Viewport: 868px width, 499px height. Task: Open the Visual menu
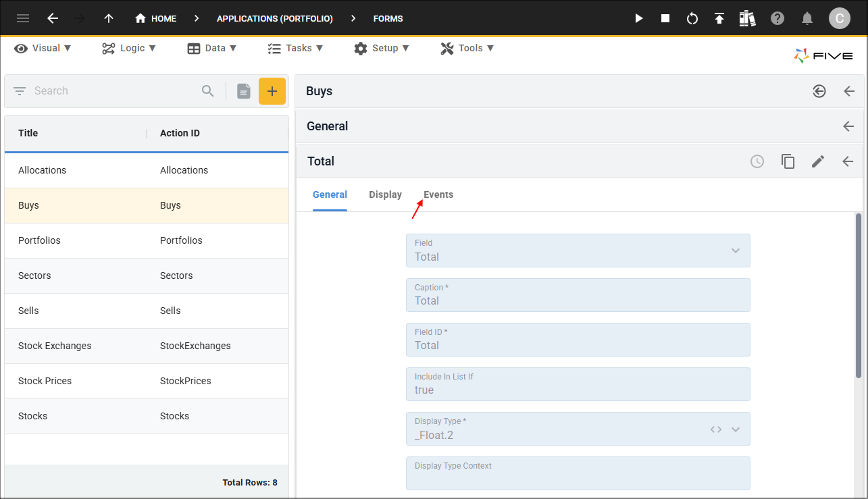43,48
